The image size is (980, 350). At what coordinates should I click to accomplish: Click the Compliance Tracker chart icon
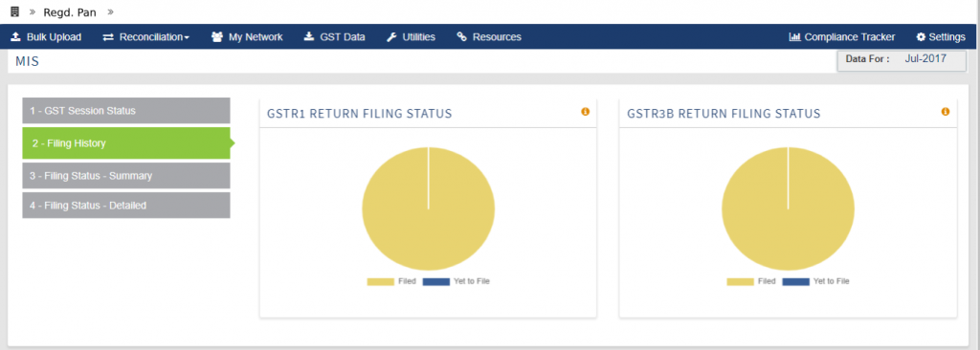pyautogui.click(x=795, y=37)
